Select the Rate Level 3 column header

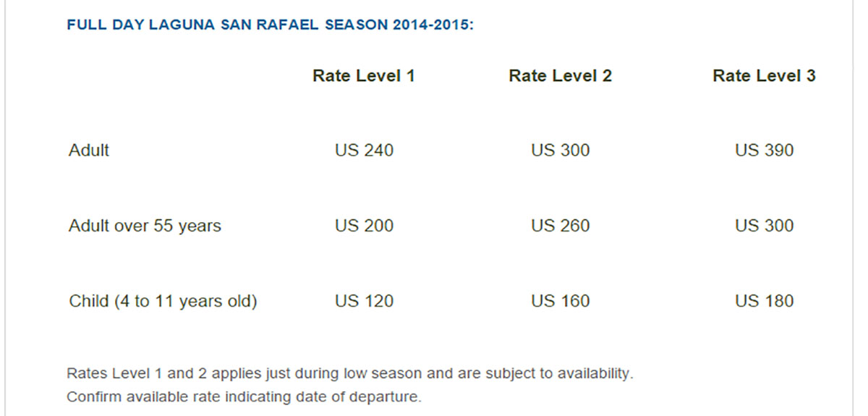coord(764,76)
